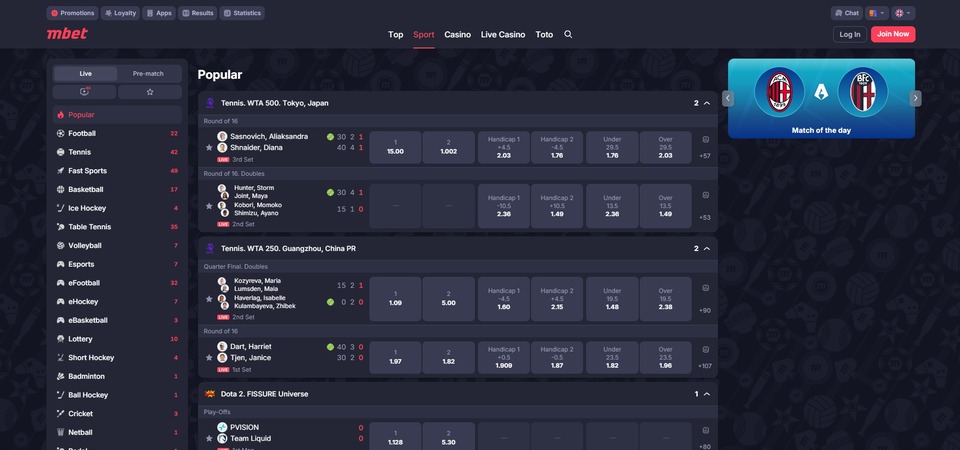Open the stats icon for Sasnovich vs Shnaider
This screenshot has height=450, width=960.
pos(705,140)
